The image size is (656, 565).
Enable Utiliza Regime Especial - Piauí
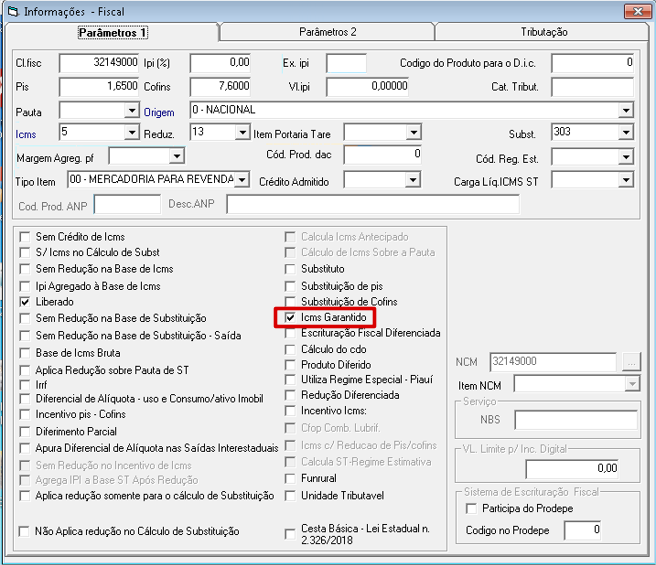(x=290, y=380)
